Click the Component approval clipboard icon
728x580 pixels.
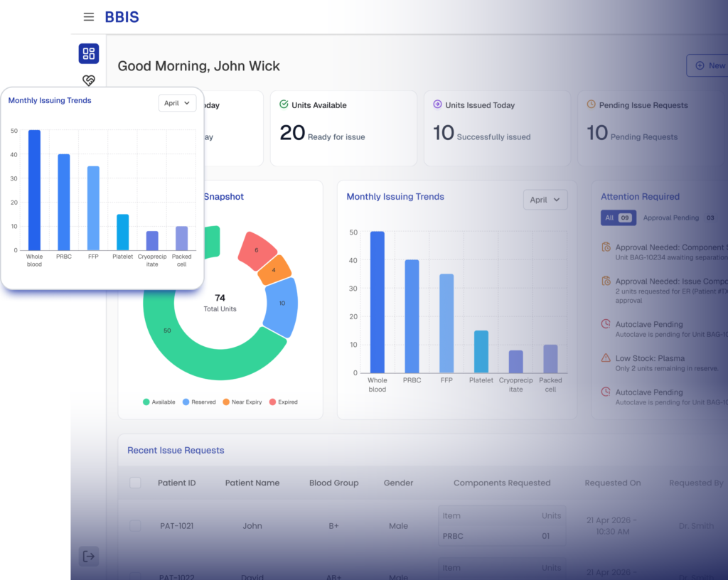tap(606, 247)
